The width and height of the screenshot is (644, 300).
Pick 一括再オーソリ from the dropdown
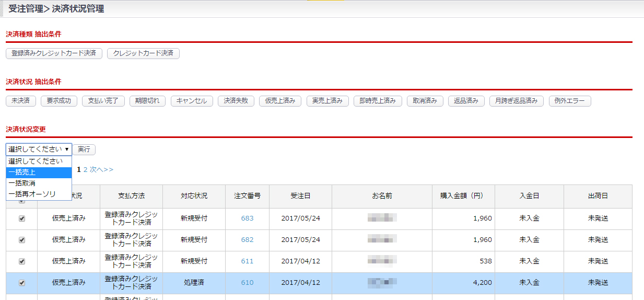point(39,194)
